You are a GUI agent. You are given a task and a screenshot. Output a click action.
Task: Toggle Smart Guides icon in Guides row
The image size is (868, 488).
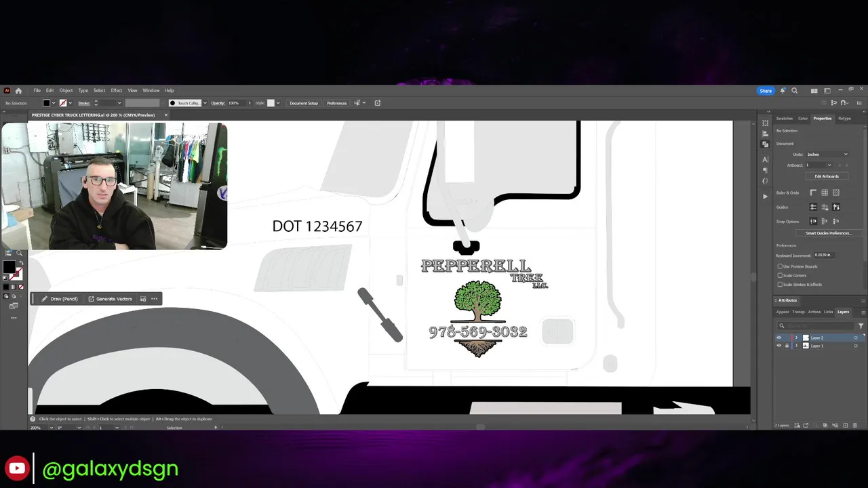(x=836, y=207)
